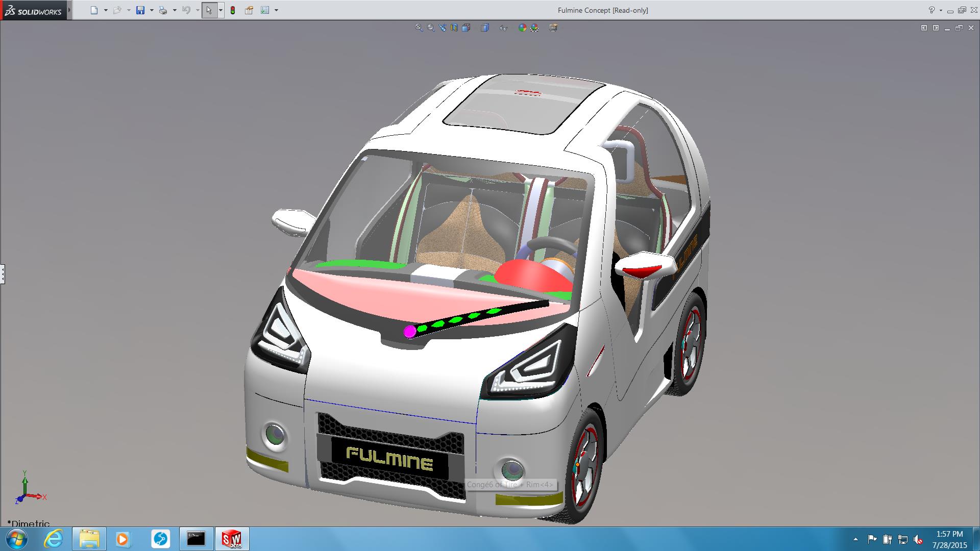
Task: Click the Zoom to Fit icon
Action: coord(419,28)
